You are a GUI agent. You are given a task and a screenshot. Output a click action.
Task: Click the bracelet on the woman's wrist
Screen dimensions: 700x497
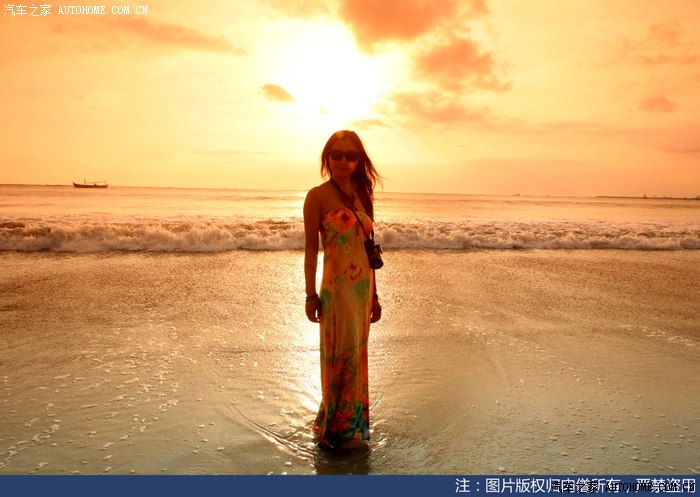[312, 295]
